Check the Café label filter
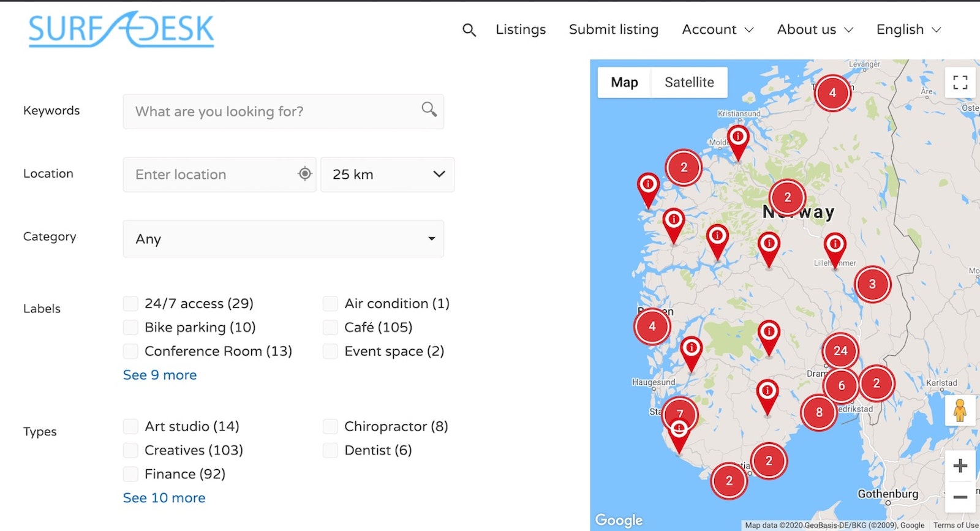980x531 pixels. coord(330,328)
